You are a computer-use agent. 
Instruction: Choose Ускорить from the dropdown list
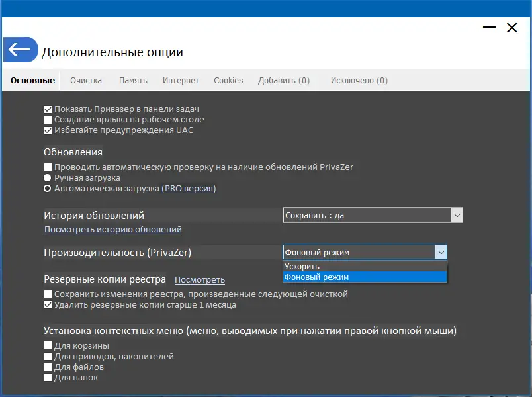pyautogui.click(x=365, y=267)
